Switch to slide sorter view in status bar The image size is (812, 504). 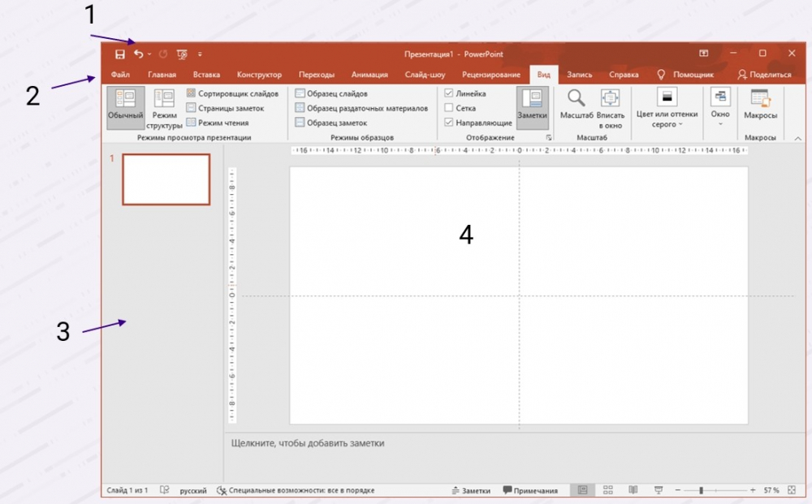click(607, 490)
